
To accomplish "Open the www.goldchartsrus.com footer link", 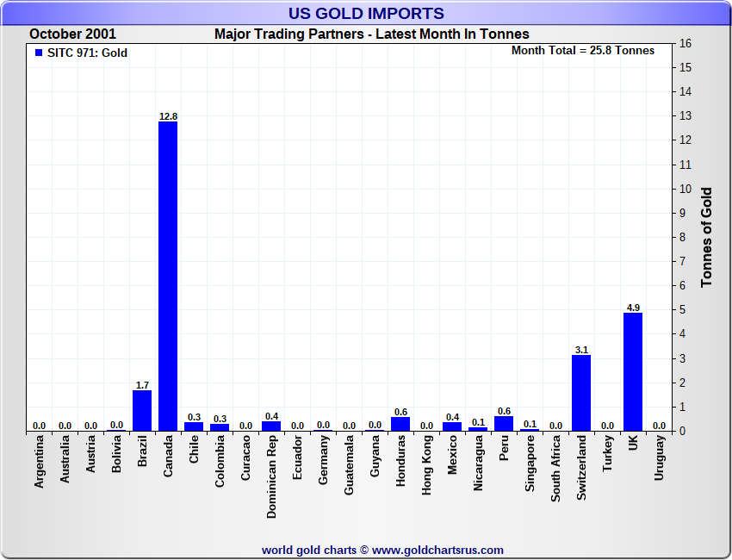I will [x=437, y=550].
